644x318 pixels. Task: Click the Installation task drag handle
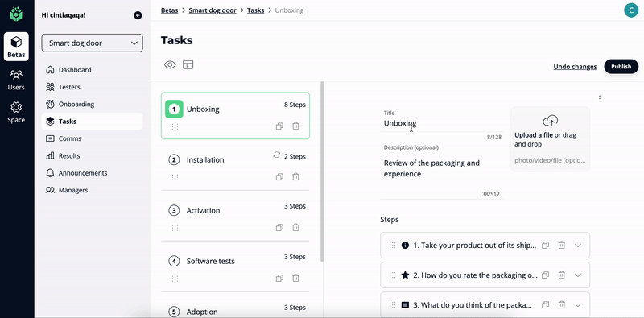point(175,177)
